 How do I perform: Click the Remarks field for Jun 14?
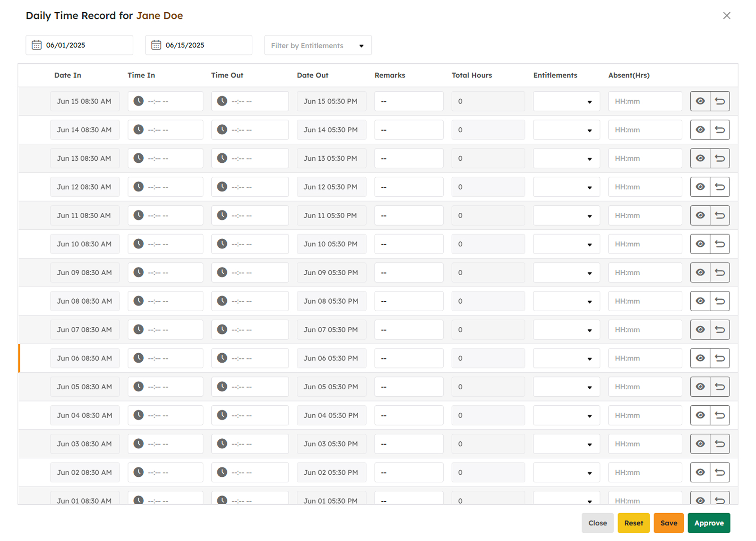tap(409, 130)
